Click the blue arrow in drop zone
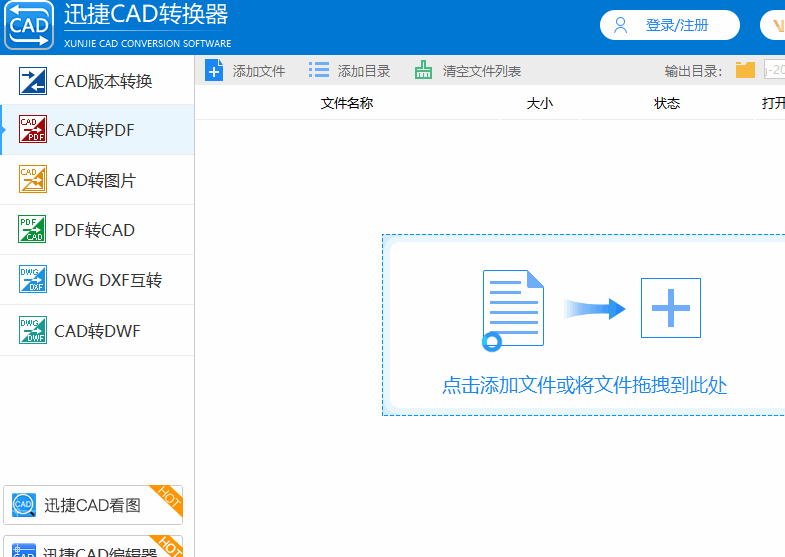The image size is (785, 557). coord(594,308)
